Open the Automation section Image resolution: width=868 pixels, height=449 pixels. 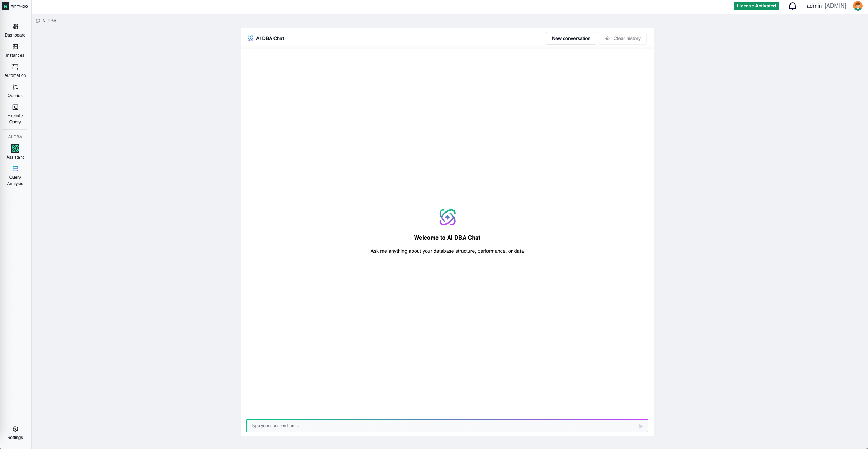point(15,70)
